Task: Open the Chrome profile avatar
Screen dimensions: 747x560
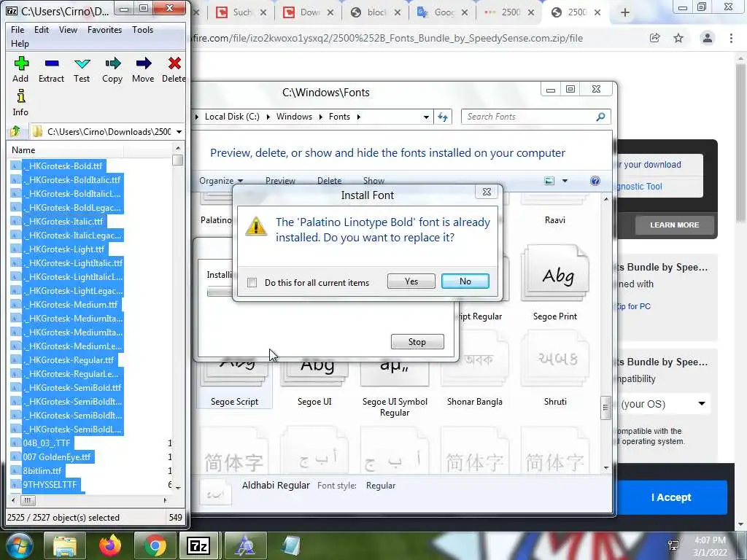Action: [x=708, y=38]
